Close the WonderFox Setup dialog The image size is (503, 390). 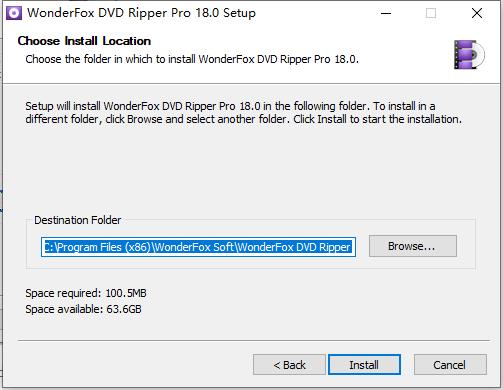pos(477,13)
